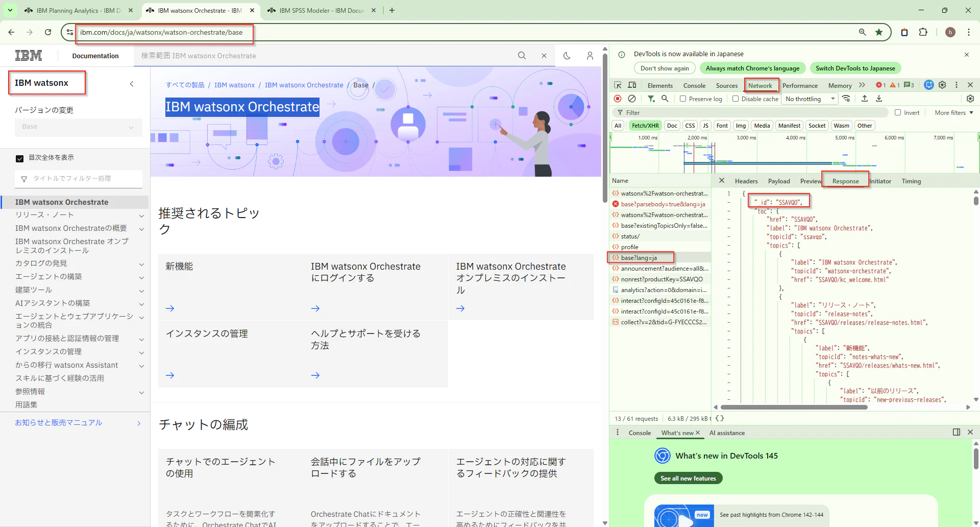This screenshot has width=980, height=527.
Task: Open the AI assistance button in DevTools toolbar
Action: point(929,85)
